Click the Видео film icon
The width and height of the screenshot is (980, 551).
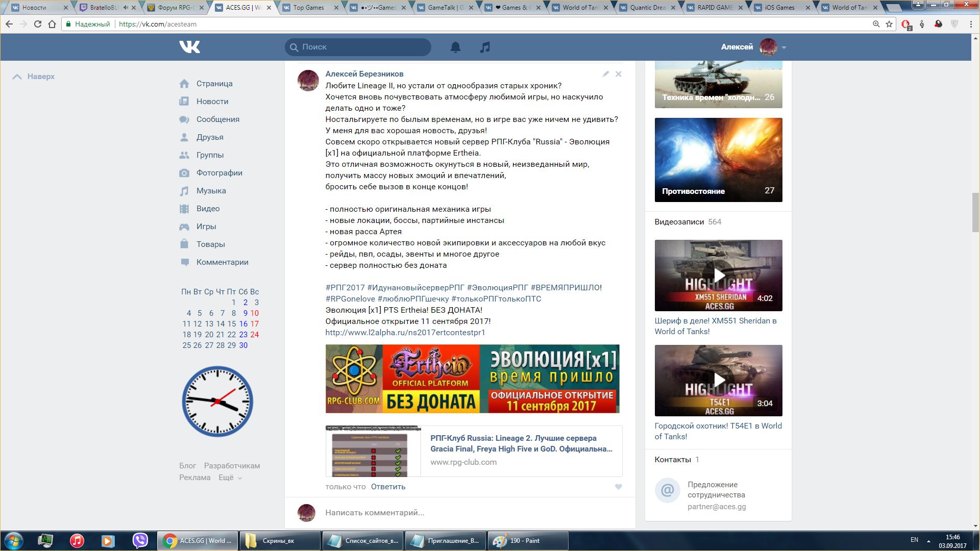pos(184,209)
